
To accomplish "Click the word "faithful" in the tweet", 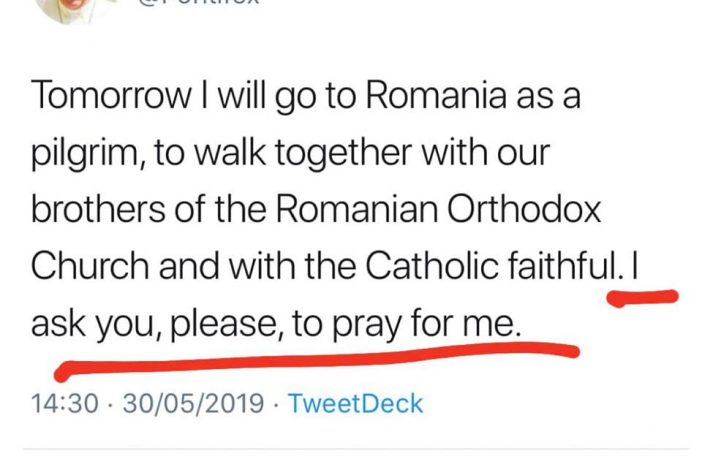I will click(x=563, y=266).
